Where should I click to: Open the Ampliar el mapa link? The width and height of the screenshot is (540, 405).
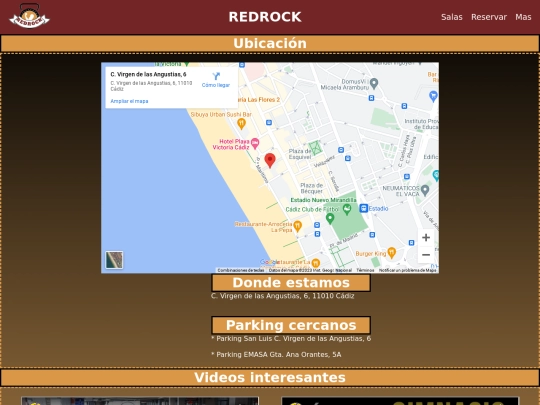coord(129,101)
